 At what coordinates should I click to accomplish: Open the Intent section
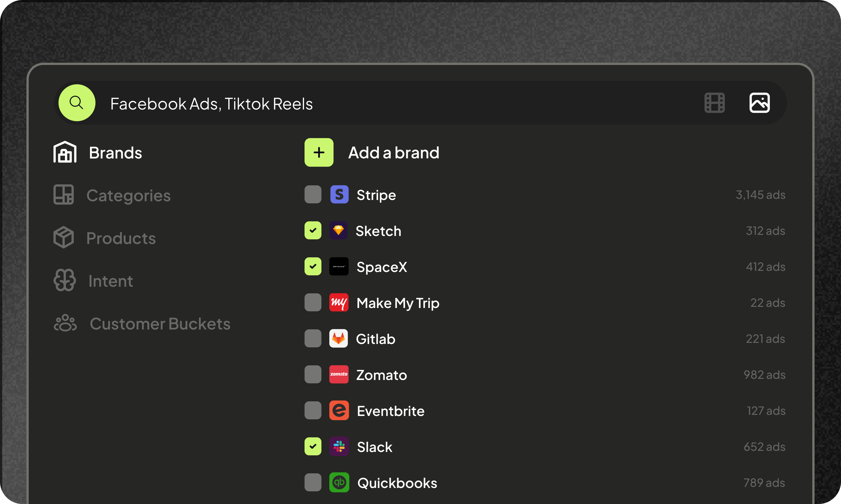(x=110, y=280)
